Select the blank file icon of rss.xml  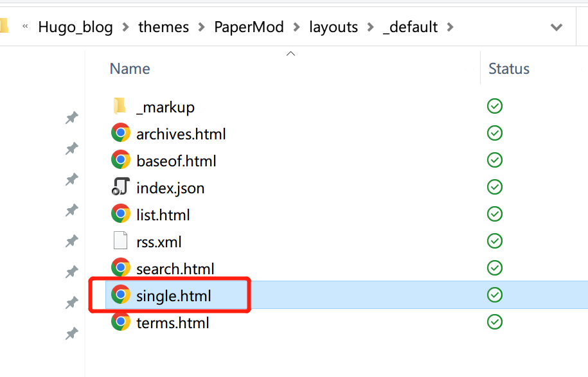(120, 241)
